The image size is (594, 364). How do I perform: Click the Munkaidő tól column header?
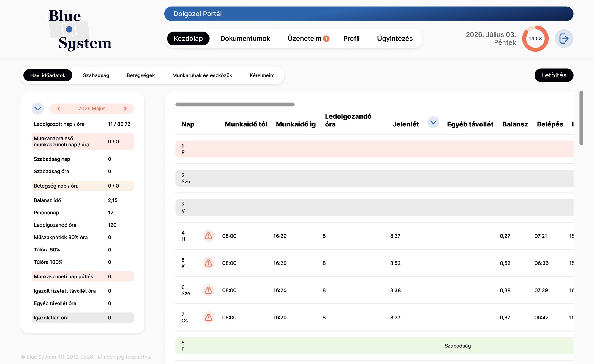tap(246, 124)
